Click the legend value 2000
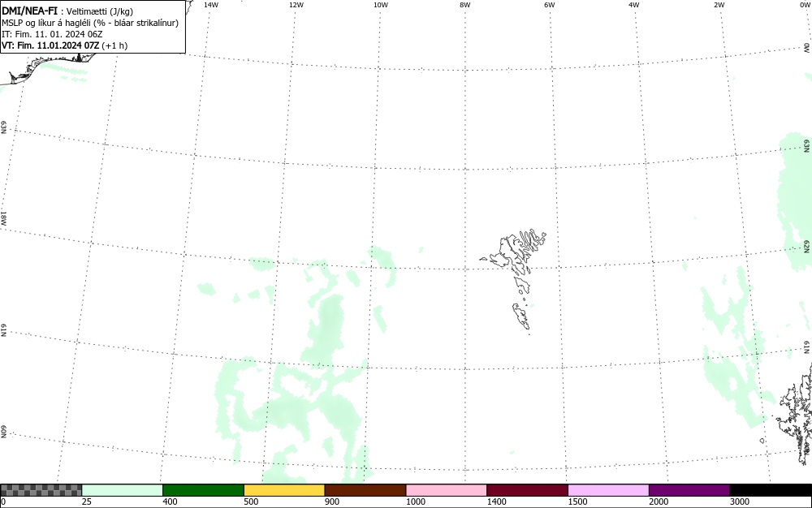The height and width of the screenshot is (508, 812). 659,502
